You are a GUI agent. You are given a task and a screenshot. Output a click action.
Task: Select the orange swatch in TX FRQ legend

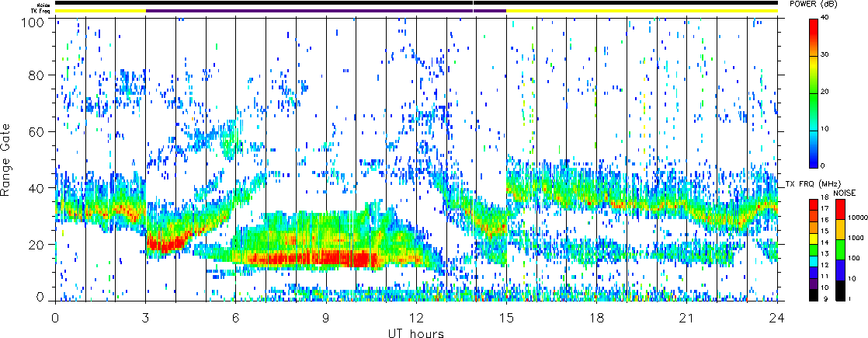pyautogui.click(x=814, y=227)
